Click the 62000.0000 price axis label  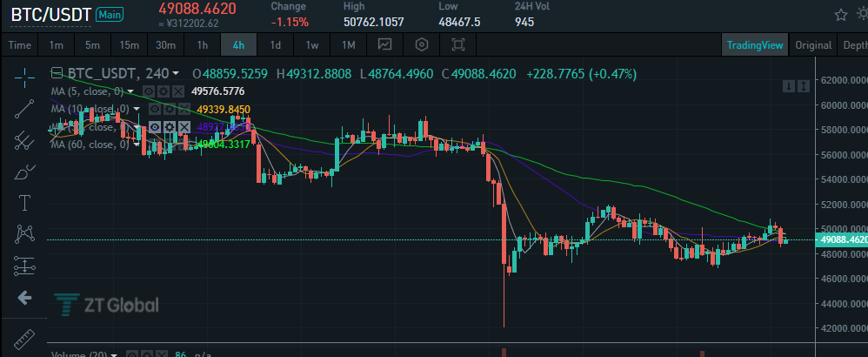click(x=845, y=80)
